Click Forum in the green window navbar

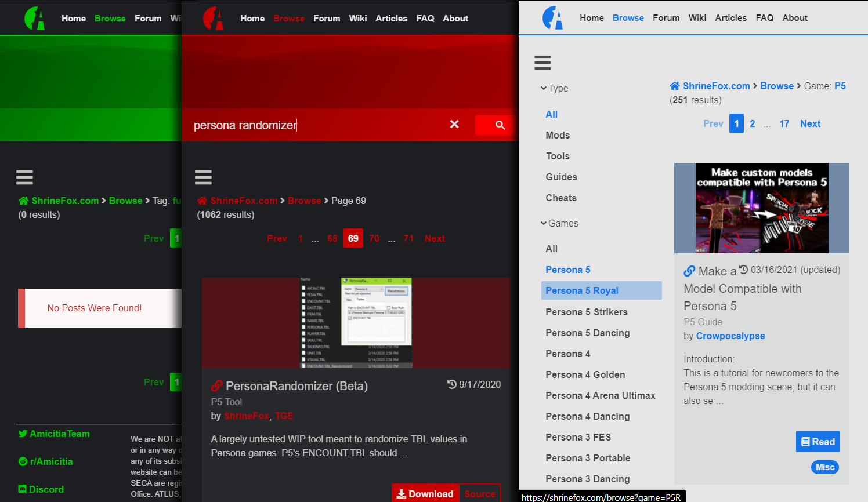[148, 18]
